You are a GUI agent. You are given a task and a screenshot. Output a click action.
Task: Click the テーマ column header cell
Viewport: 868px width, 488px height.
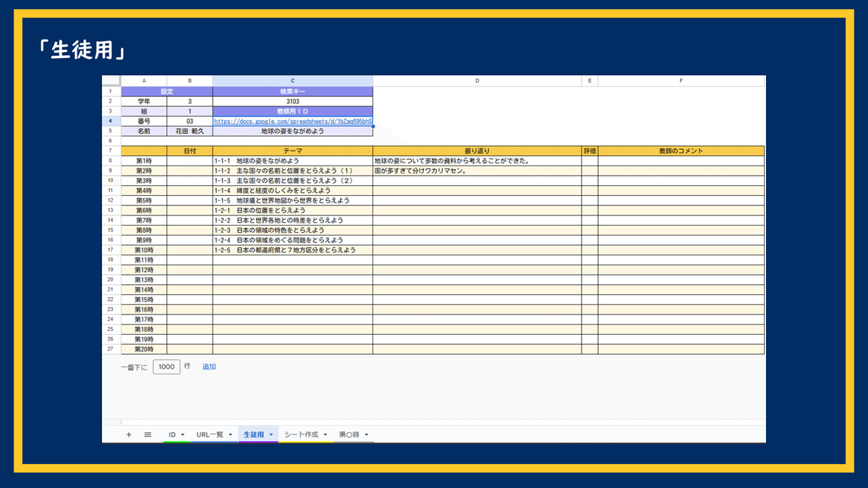pos(293,151)
